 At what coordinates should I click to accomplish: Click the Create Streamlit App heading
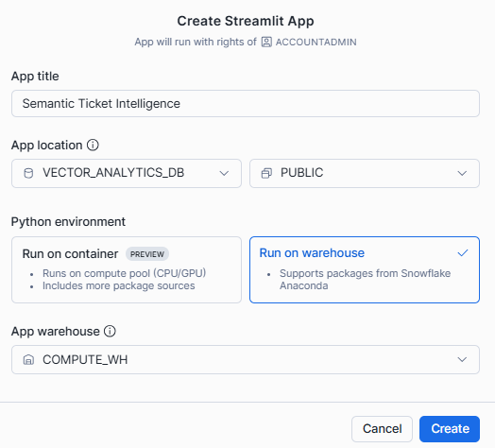pyautogui.click(x=246, y=21)
